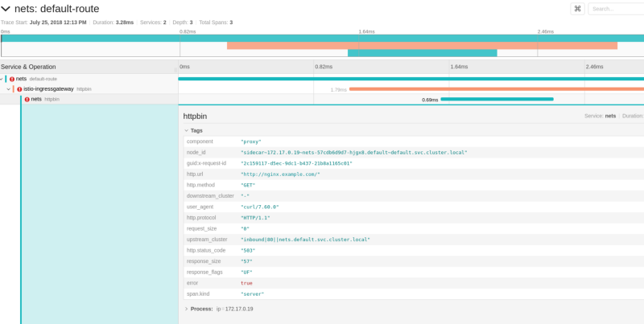Click the 1.64ms mark in minimap
This screenshot has width=644, height=324.
(x=366, y=31)
